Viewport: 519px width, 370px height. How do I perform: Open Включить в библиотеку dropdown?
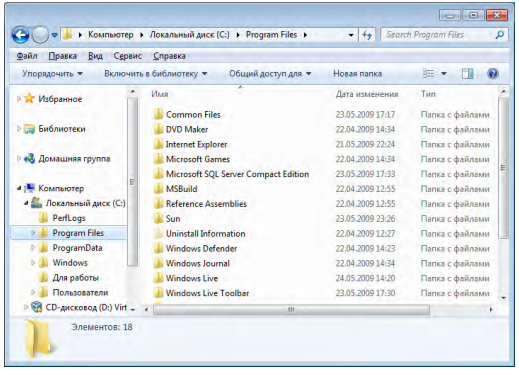(156, 73)
